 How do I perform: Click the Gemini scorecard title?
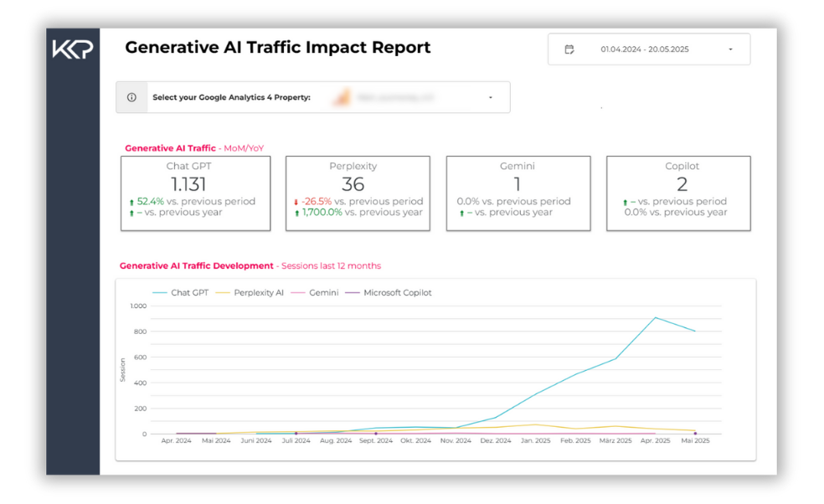coord(518,166)
